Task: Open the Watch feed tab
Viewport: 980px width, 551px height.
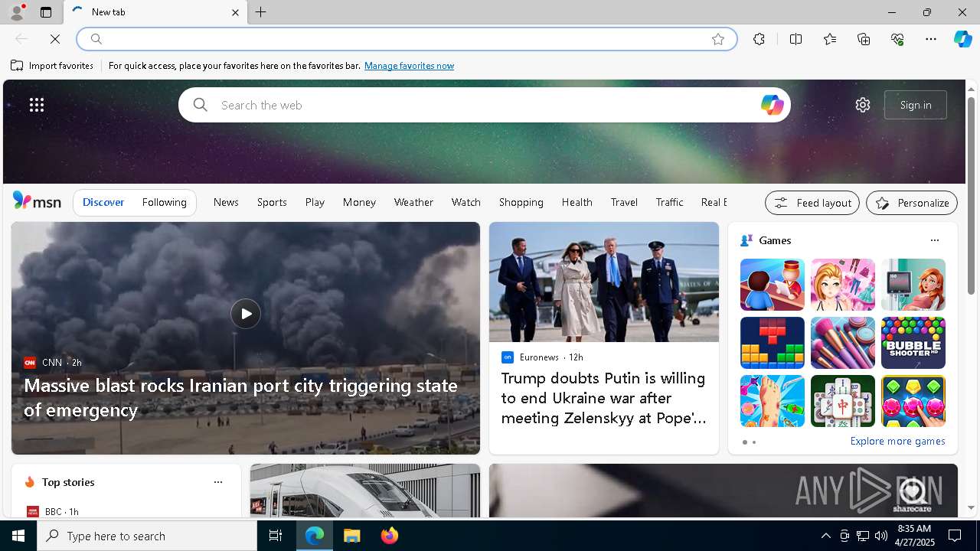Action: tap(466, 202)
